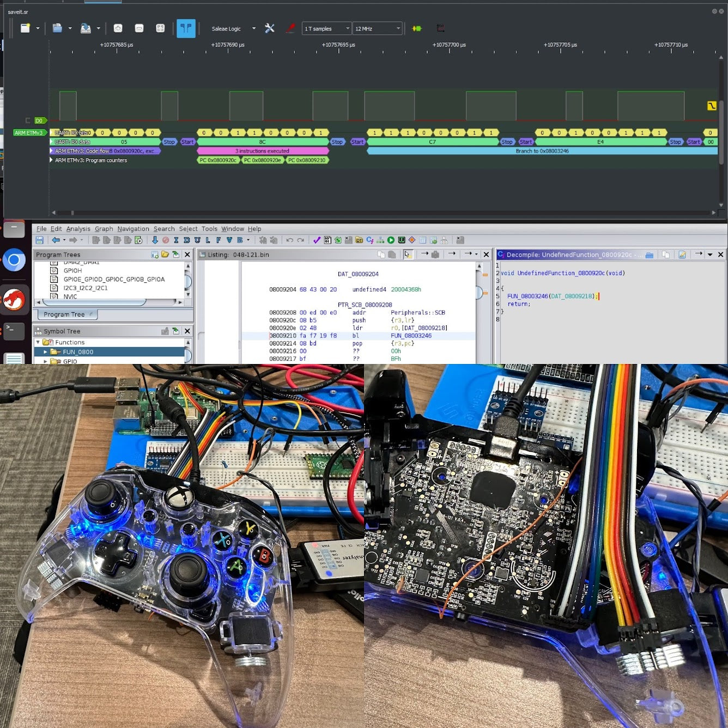This screenshot has height=728, width=728.
Task: Expand the FUN_0800 folder
Action: [x=45, y=352]
